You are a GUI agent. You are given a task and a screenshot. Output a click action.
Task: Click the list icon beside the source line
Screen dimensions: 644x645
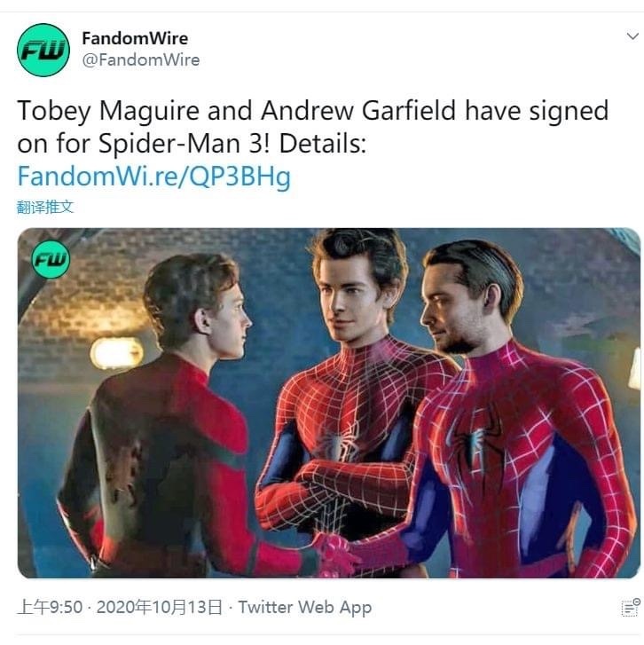pos(630,608)
